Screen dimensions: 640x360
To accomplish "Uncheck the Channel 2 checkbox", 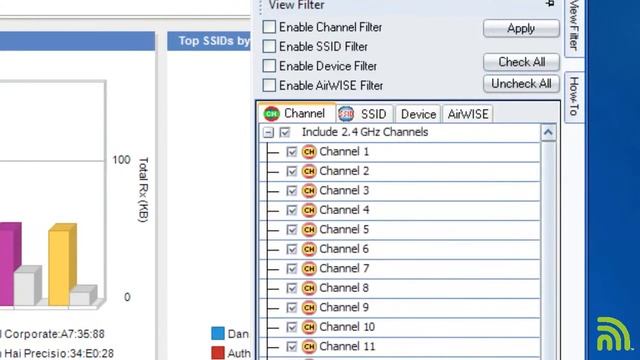I will [x=291, y=171].
